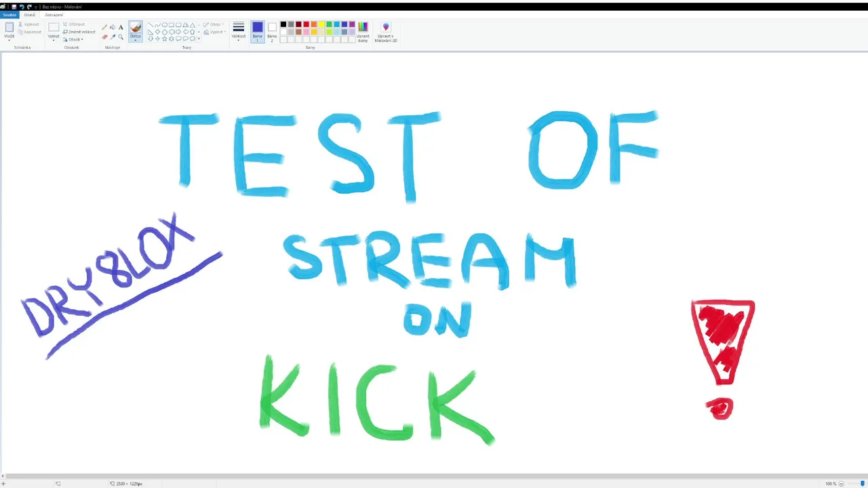
Task: Switch to the Zobrazení tab
Action: click(x=54, y=15)
